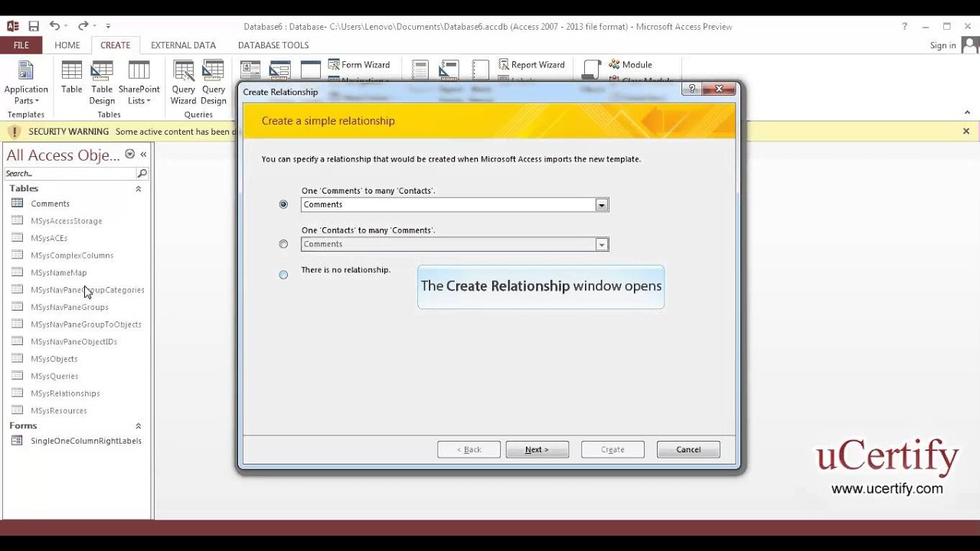Choose There is no relationship option
The width and height of the screenshot is (980, 551).
[x=284, y=275]
